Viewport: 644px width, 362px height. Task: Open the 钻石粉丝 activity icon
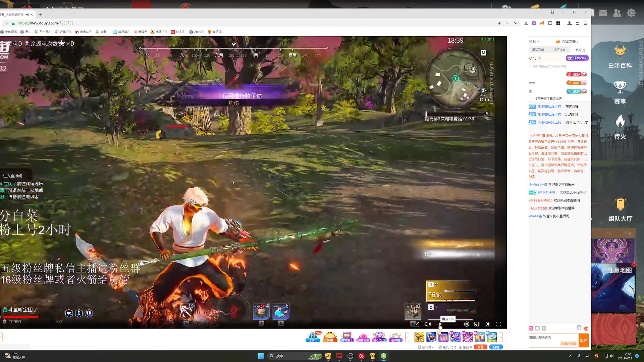(379, 337)
